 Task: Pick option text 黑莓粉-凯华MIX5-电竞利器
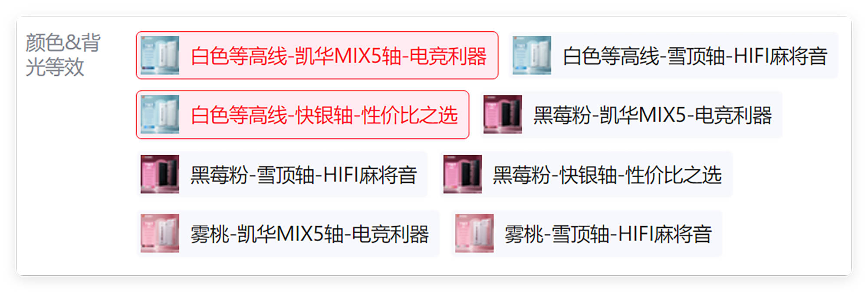pos(652,115)
